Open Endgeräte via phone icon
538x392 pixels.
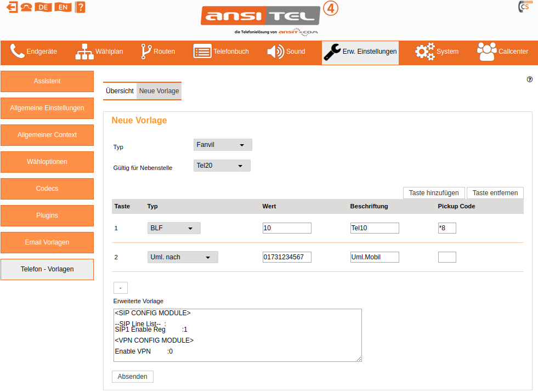[18, 52]
